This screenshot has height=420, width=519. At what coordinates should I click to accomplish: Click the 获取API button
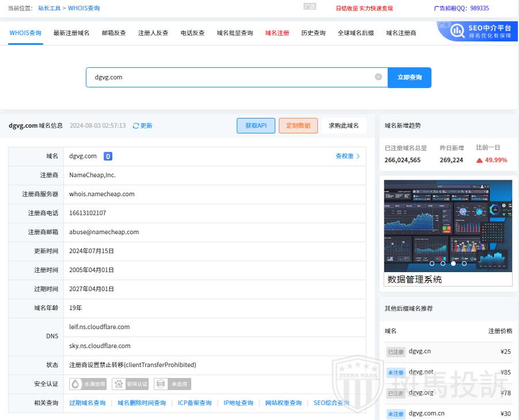[x=256, y=126]
